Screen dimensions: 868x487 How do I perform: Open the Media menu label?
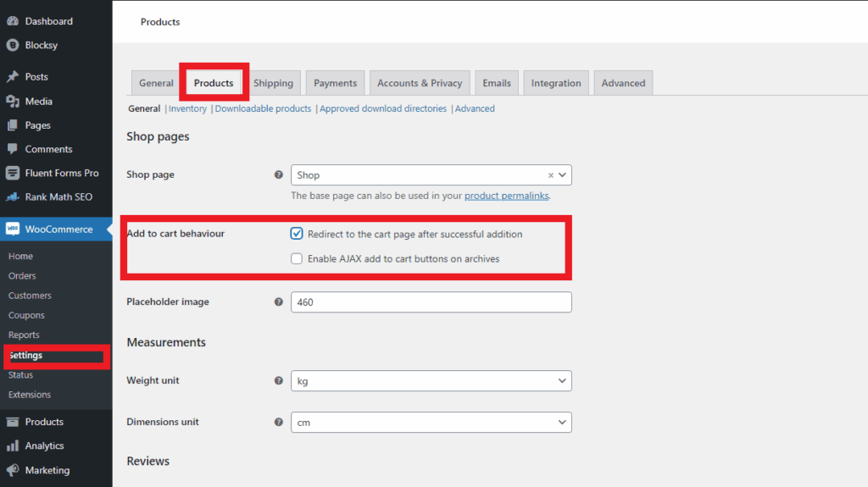[39, 102]
